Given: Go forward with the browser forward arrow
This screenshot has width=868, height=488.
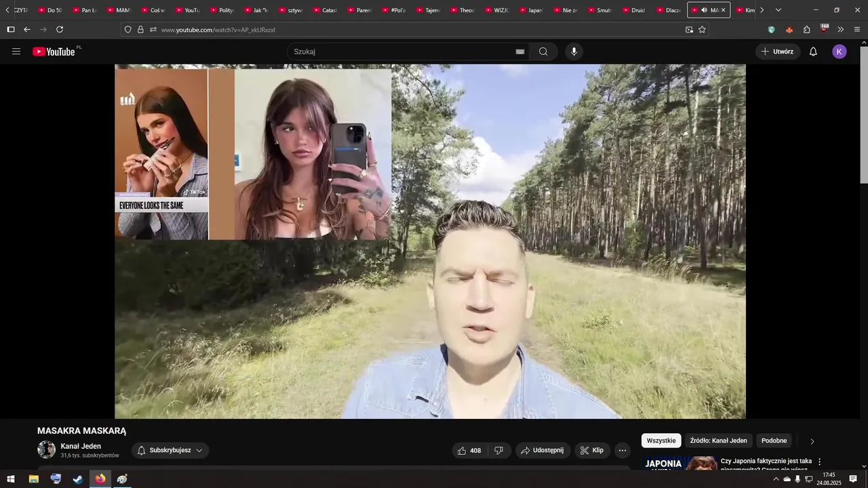Looking at the screenshot, I should coord(43,30).
